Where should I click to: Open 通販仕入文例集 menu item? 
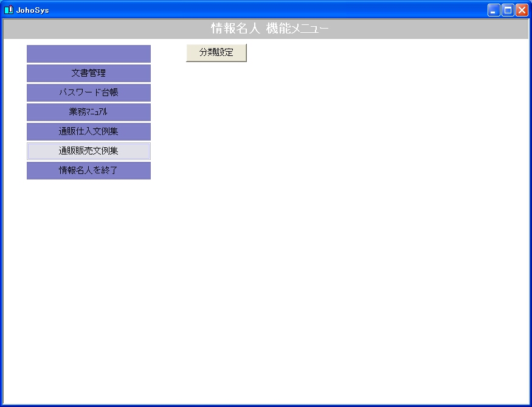89,131
